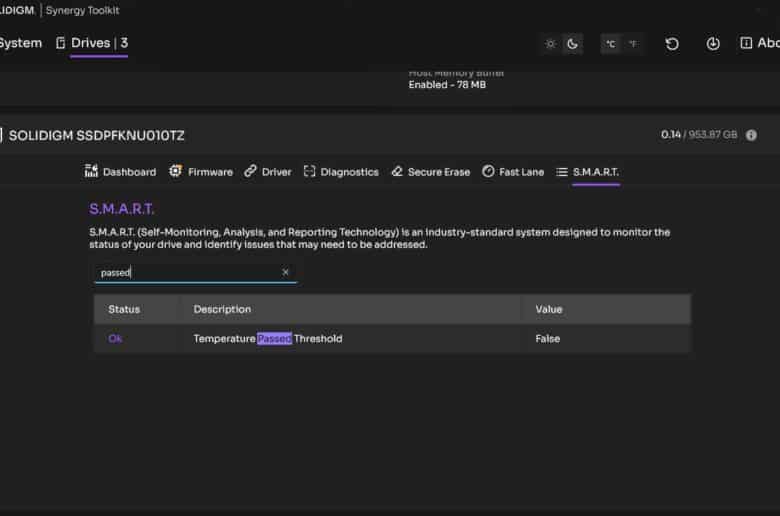Click the drive capacity info icon

point(751,135)
